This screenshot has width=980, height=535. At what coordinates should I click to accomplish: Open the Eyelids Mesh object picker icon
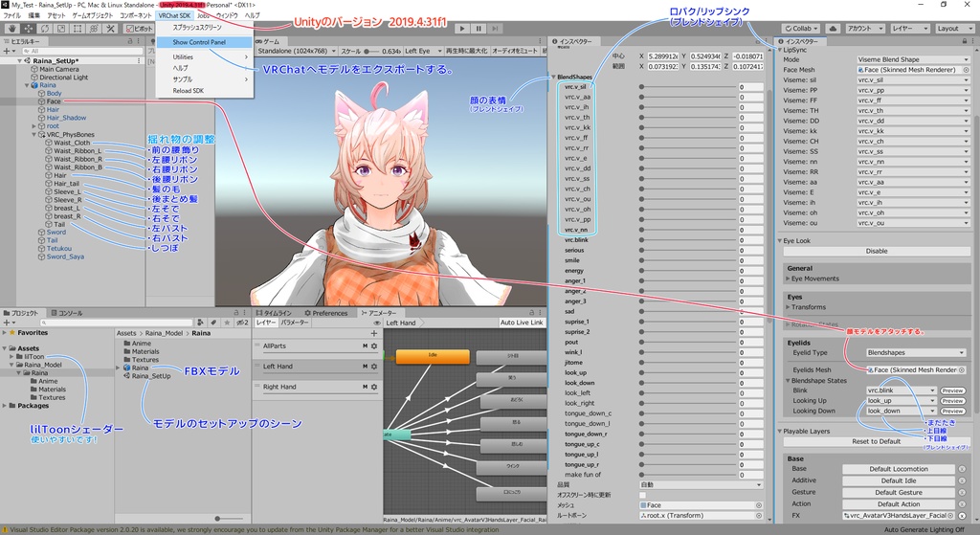961,370
